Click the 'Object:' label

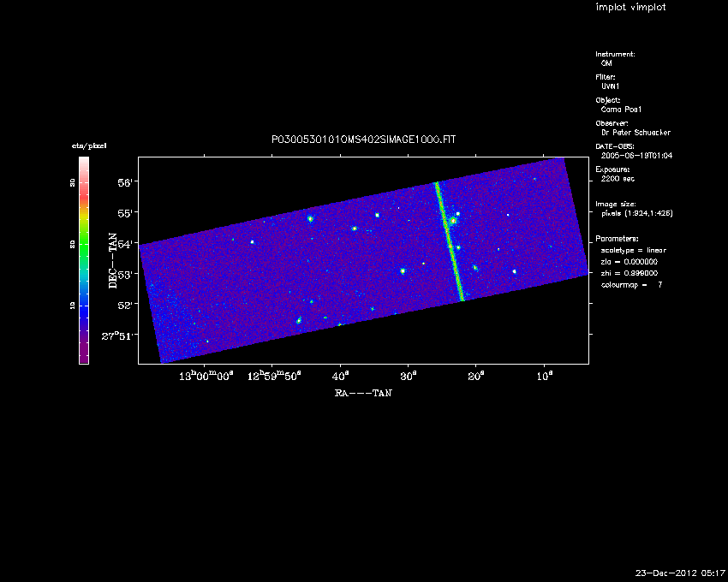(608, 100)
